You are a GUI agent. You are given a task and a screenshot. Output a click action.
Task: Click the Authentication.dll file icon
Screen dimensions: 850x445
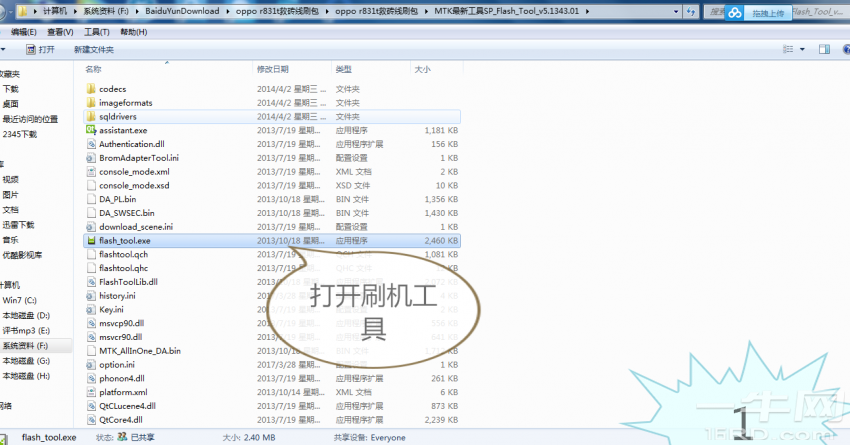tap(91, 144)
